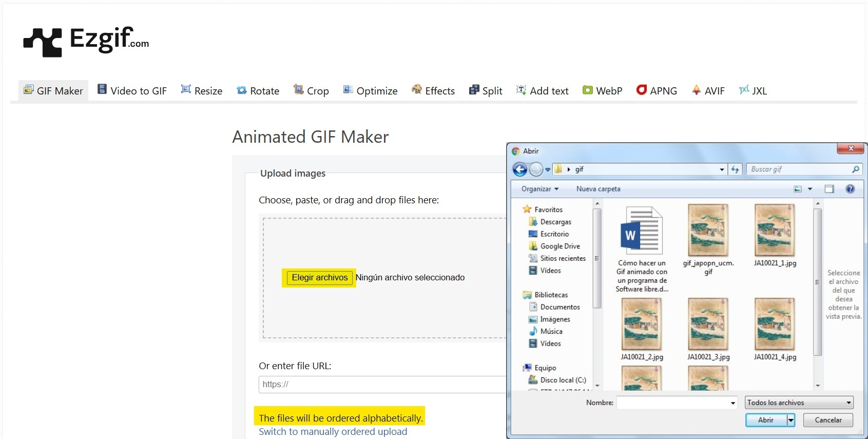Open the JXL tool
Screen dimensions: 868x439
753,91
